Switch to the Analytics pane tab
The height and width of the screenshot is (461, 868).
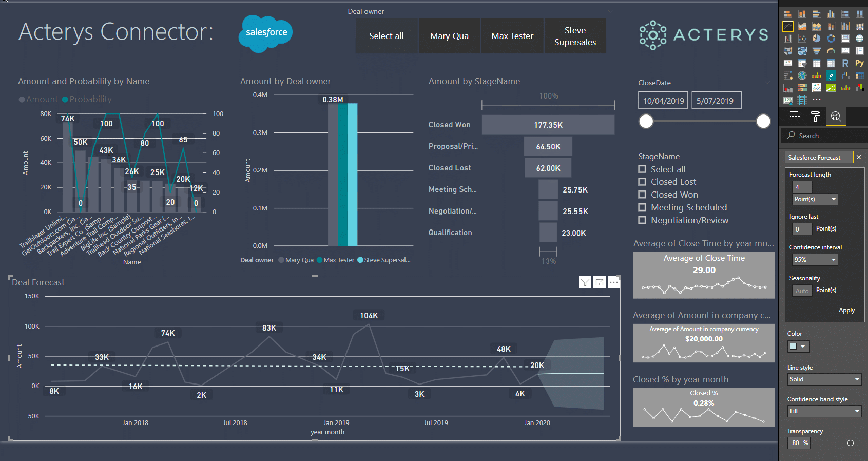(x=836, y=117)
